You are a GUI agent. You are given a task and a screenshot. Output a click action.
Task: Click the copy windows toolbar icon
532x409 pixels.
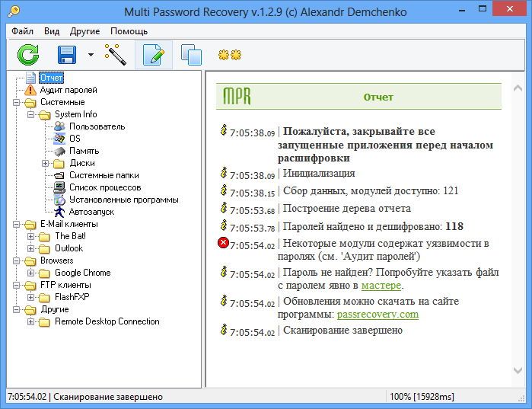click(191, 55)
